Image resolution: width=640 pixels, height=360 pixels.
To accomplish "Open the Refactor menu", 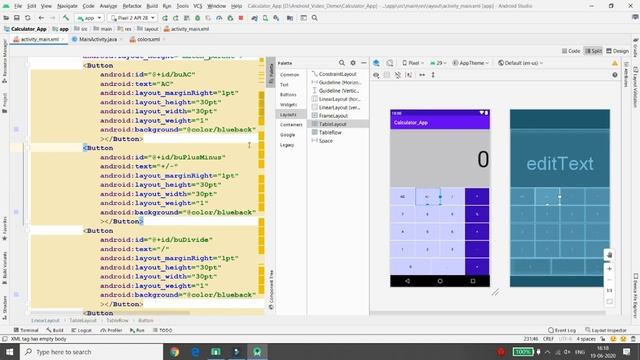I will point(132,6).
